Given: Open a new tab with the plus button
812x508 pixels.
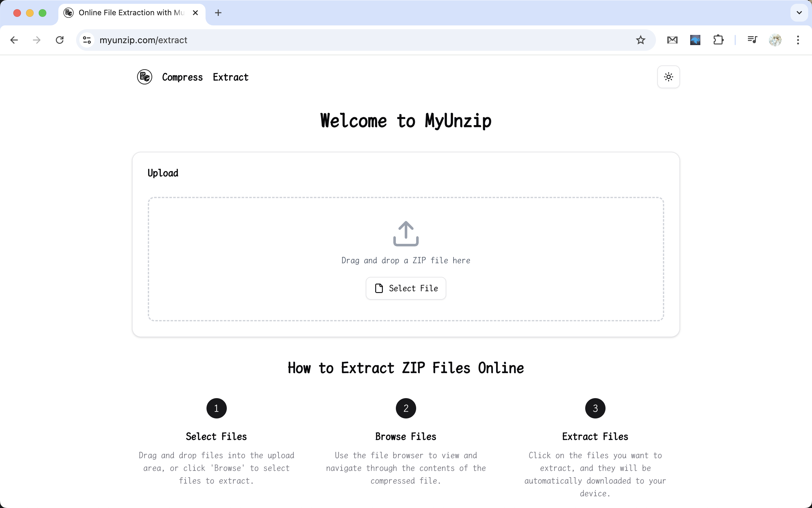Looking at the screenshot, I should (218, 13).
